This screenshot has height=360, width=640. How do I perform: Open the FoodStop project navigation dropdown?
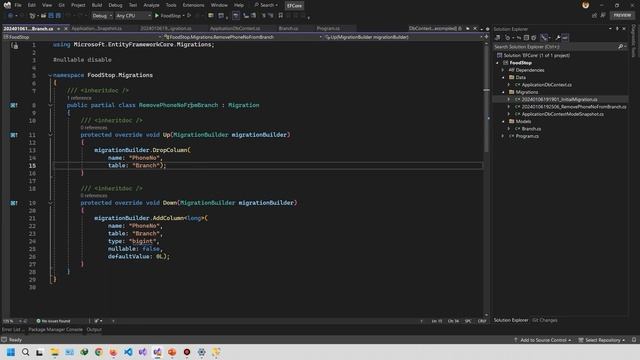pyautogui.click(x=82, y=37)
